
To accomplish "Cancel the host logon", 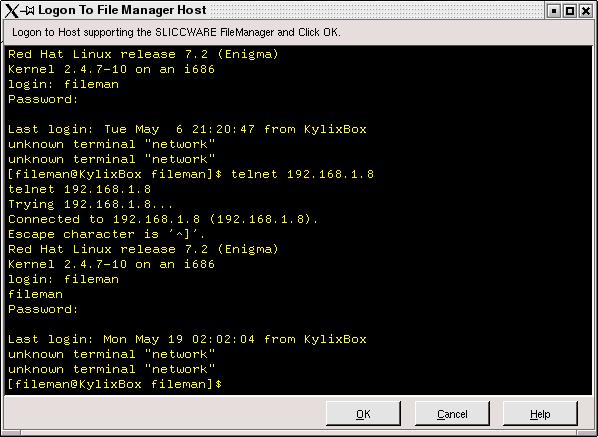I will coord(452,413).
